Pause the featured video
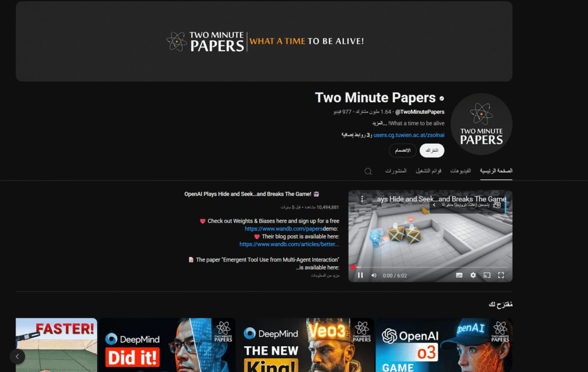The image size is (588, 372). pos(361,275)
